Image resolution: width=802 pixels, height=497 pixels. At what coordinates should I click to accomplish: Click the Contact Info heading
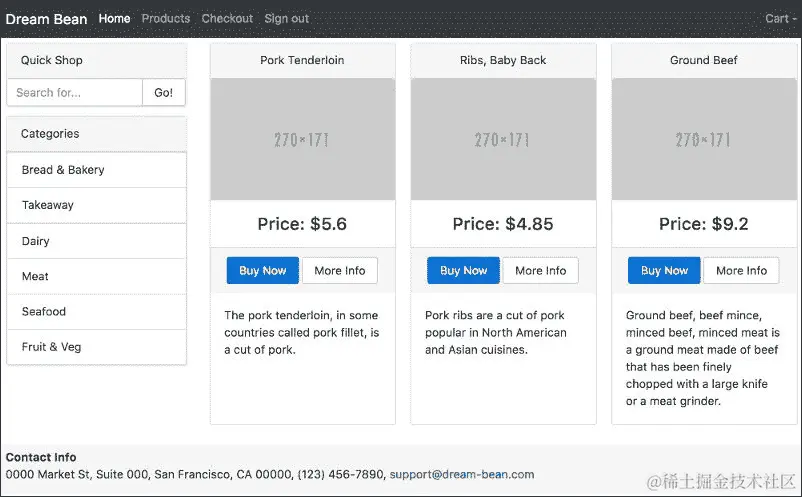coord(41,457)
